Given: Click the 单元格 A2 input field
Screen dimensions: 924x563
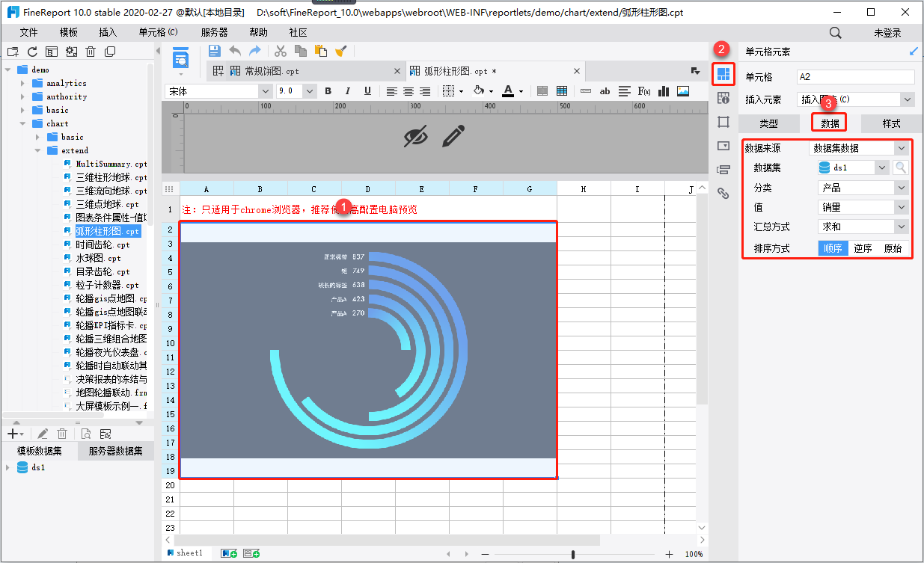Looking at the screenshot, I should 855,77.
